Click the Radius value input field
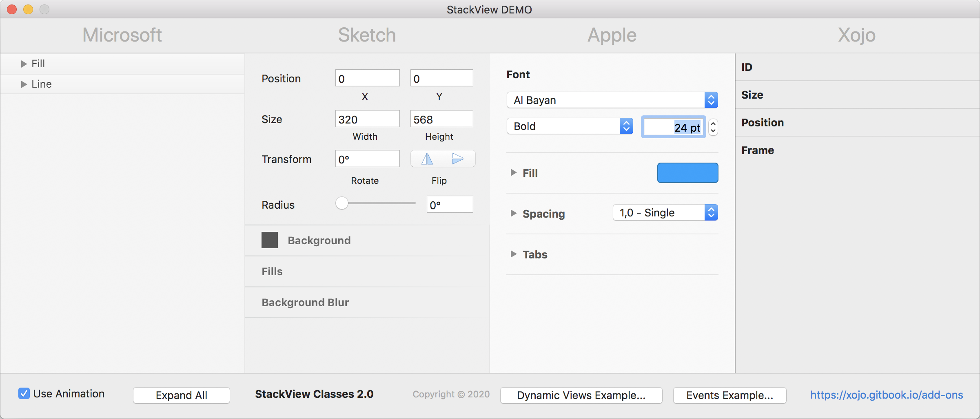Viewport: 980px width, 419px height. (450, 205)
